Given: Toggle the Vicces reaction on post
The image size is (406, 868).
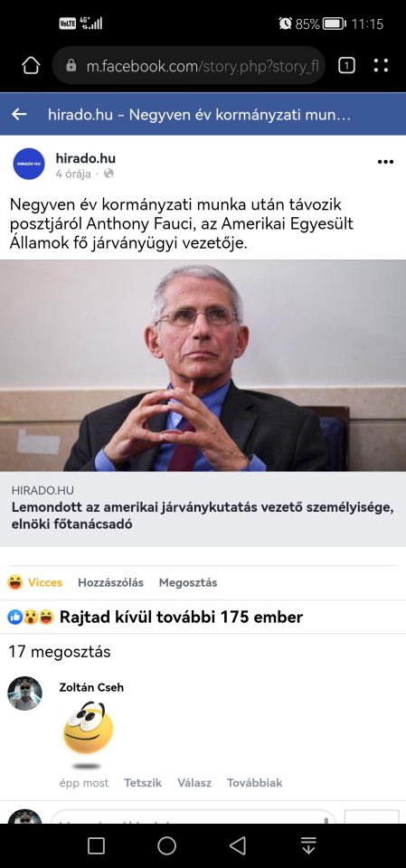Looking at the screenshot, I should [x=35, y=582].
